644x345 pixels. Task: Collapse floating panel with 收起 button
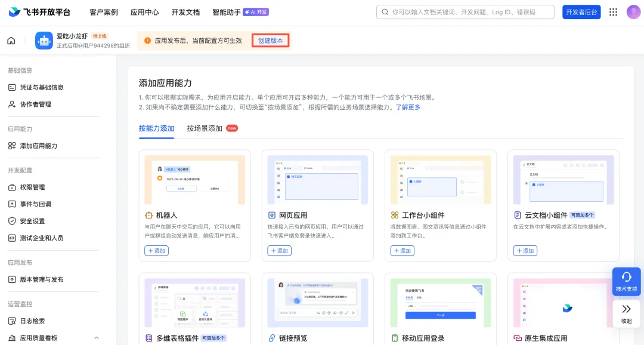(x=626, y=314)
